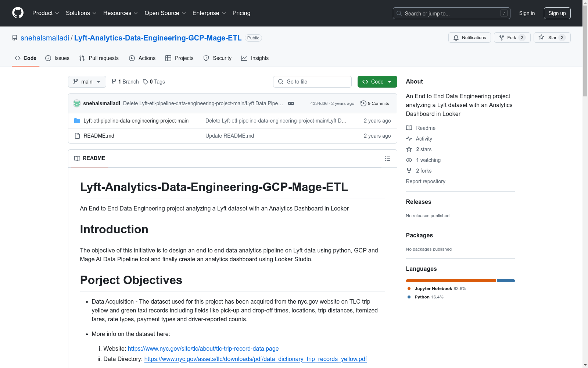Click the Report repository link
This screenshot has width=588, height=368.
[x=426, y=181]
